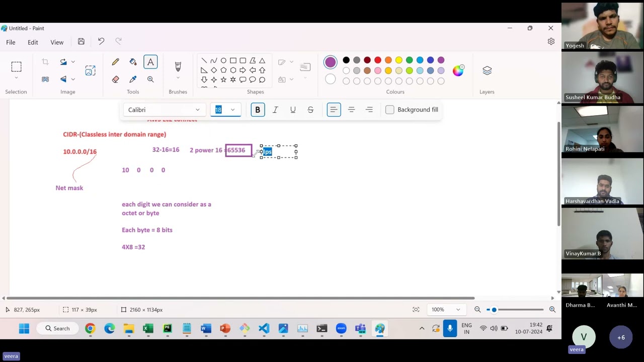The image size is (644, 362).
Task: Toggle Italic text formatting
Action: pyautogui.click(x=275, y=110)
